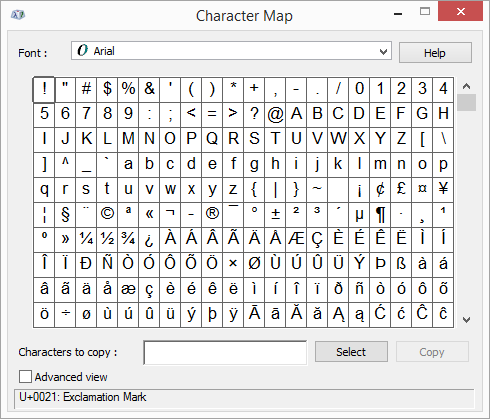The height and width of the screenshot is (419, 490).
Task: Click the pound sterling £ character
Action: pos(401,190)
